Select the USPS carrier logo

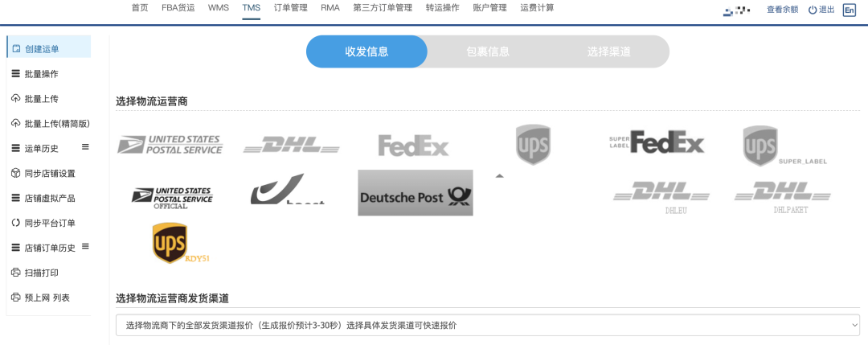pos(170,145)
